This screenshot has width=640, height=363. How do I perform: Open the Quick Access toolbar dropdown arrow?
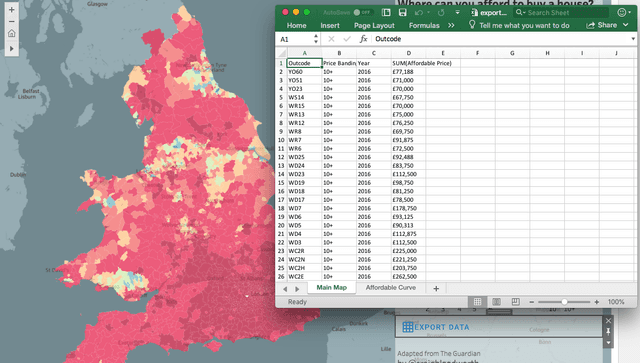(x=458, y=13)
